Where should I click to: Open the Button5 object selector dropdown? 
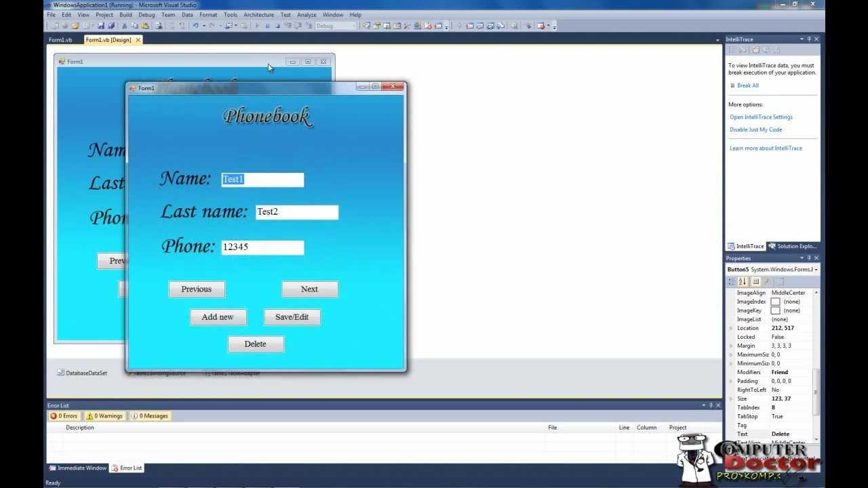(816, 270)
